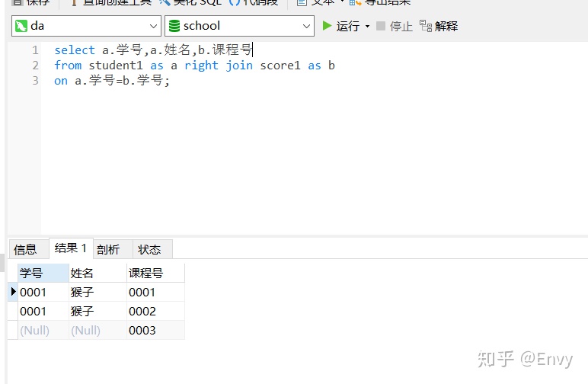Select the 课程号 cell showing 0003

pyautogui.click(x=155, y=330)
